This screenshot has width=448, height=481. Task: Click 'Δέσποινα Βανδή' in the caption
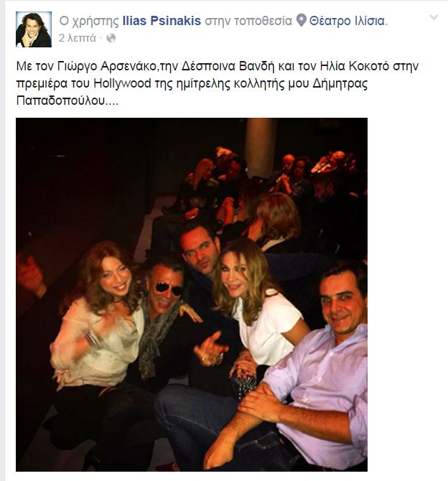(228, 66)
